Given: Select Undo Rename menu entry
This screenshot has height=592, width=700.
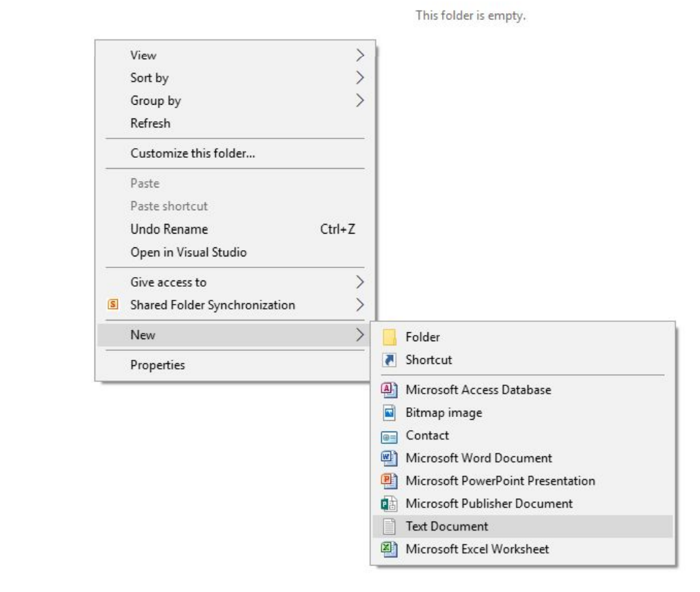Looking at the screenshot, I should [169, 229].
